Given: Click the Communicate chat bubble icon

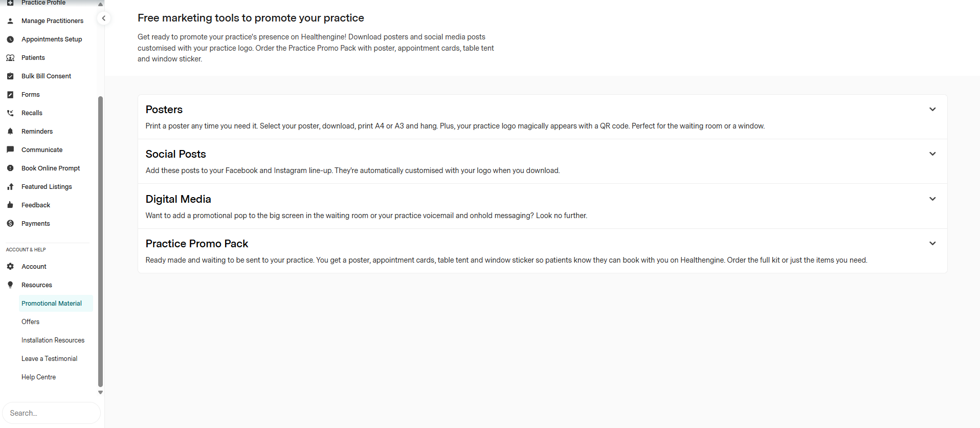Looking at the screenshot, I should pyautogui.click(x=10, y=150).
